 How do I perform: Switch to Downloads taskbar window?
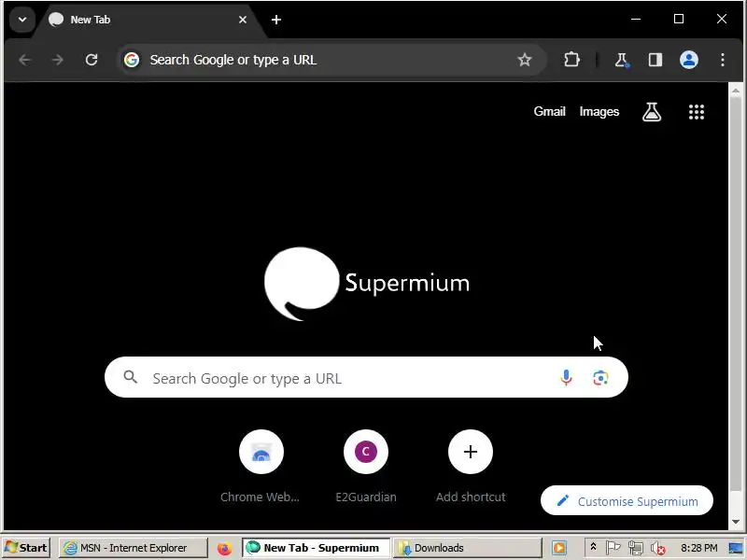(x=468, y=548)
